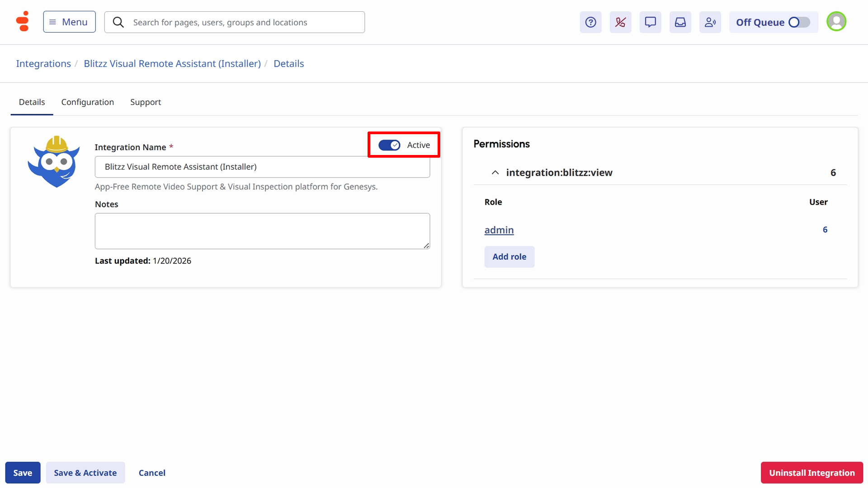Click in the Notes text area
Viewport: 868px width, 488px height.
pyautogui.click(x=262, y=231)
